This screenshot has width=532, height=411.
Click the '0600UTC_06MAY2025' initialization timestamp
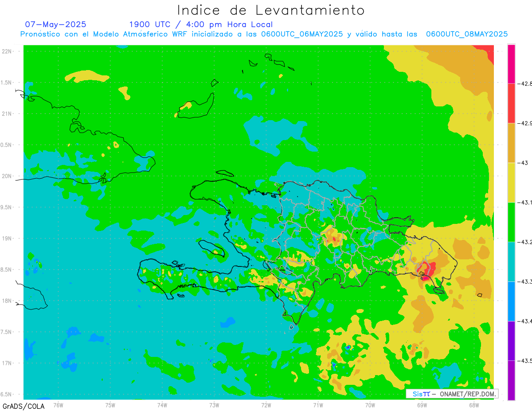pos(302,34)
